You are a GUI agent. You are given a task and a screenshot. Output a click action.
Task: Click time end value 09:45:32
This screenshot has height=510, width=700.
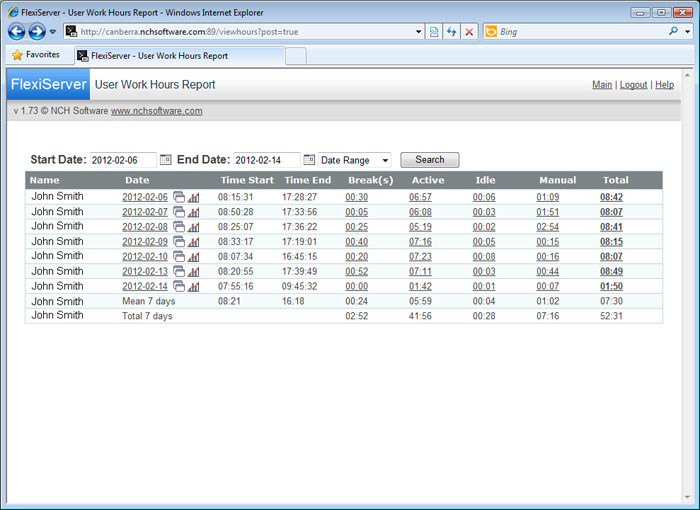point(299,286)
